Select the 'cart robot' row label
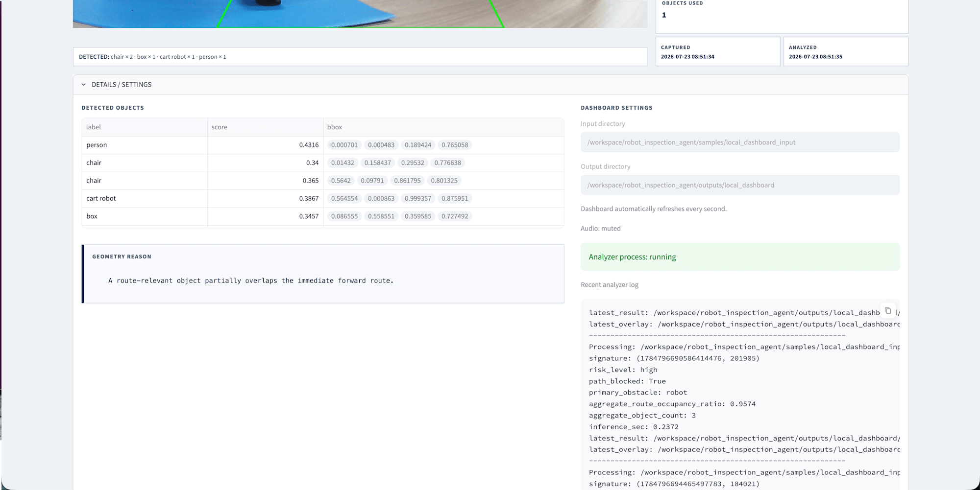 101,198
